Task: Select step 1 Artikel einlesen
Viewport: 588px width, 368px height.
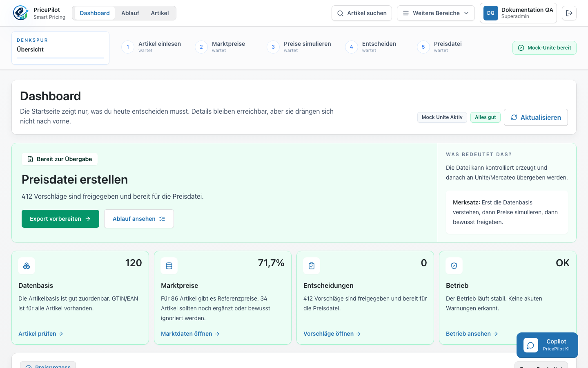Action: 151,47
